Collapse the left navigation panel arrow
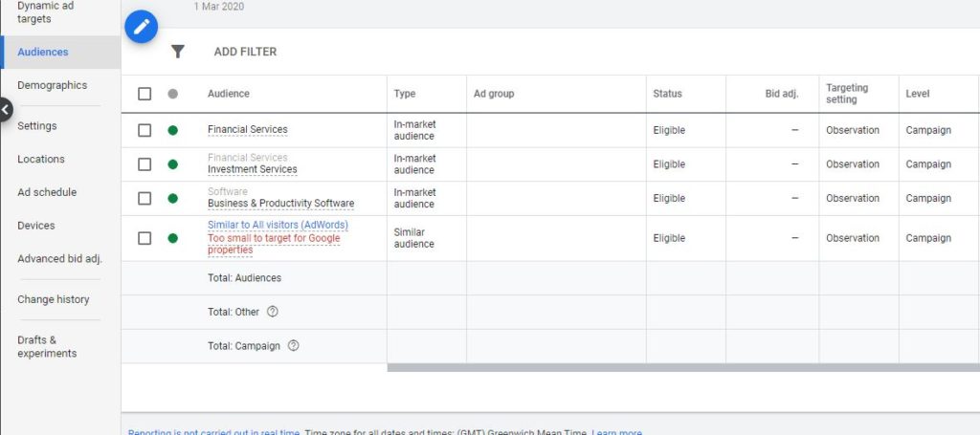Screen dimensions: 980x435 5,110
